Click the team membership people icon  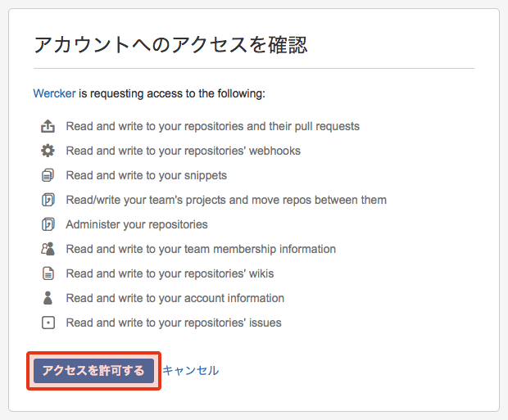(48, 249)
